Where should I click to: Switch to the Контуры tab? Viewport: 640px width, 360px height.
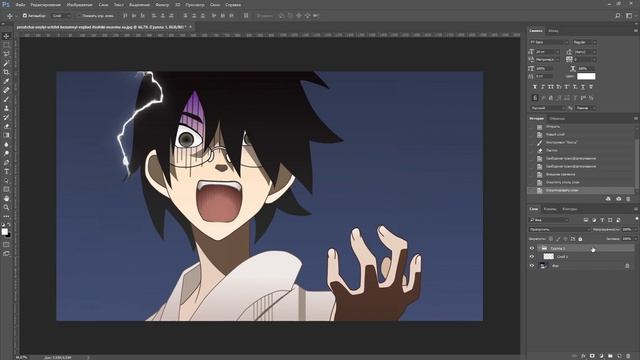coord(570,209)
